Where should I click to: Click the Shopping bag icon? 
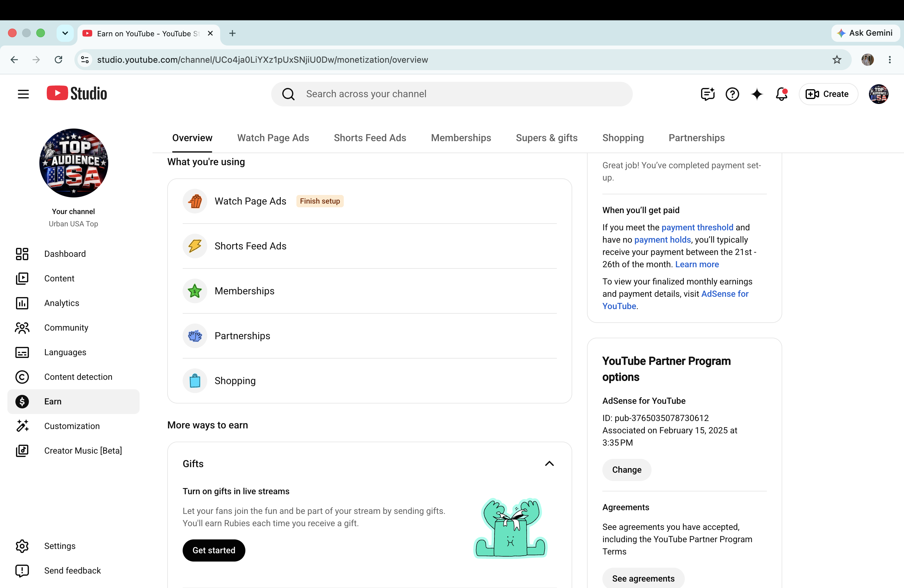(195, 381)
